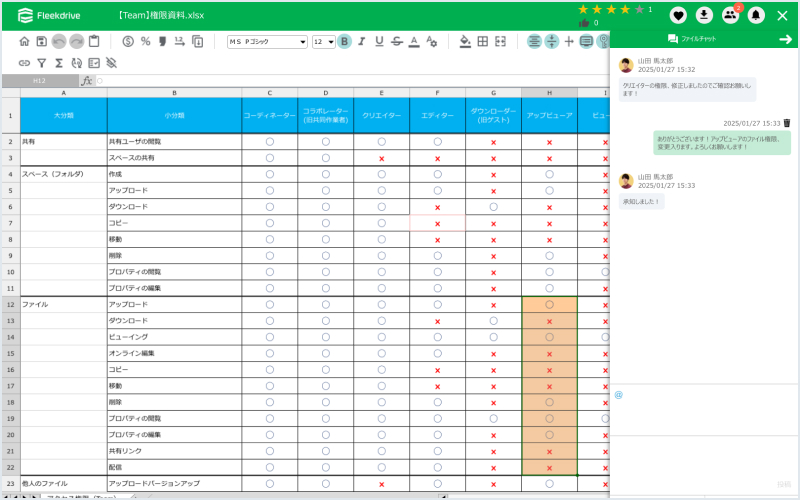Click the plus icon in toolbar
800x500 pixels.
coord(569,42)
